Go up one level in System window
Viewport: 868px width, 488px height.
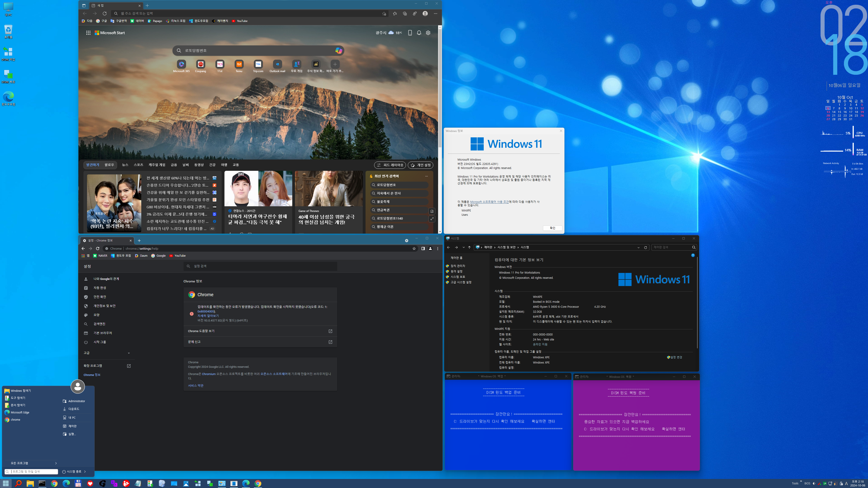(469, 247)
